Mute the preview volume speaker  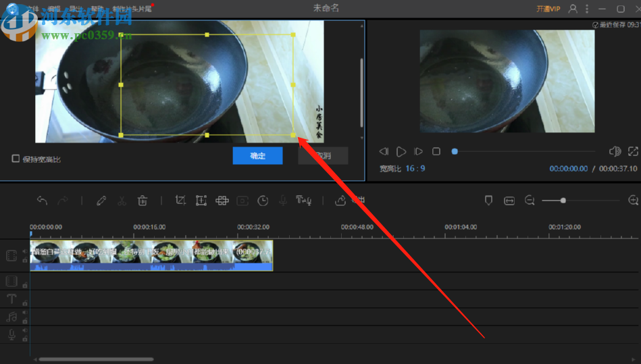coord(614,151)
